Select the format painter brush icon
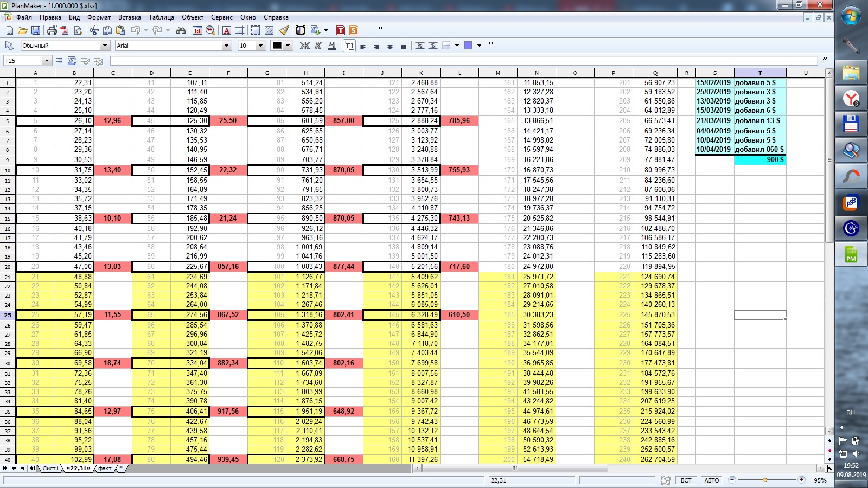868x488 pixels. point(284,30)
